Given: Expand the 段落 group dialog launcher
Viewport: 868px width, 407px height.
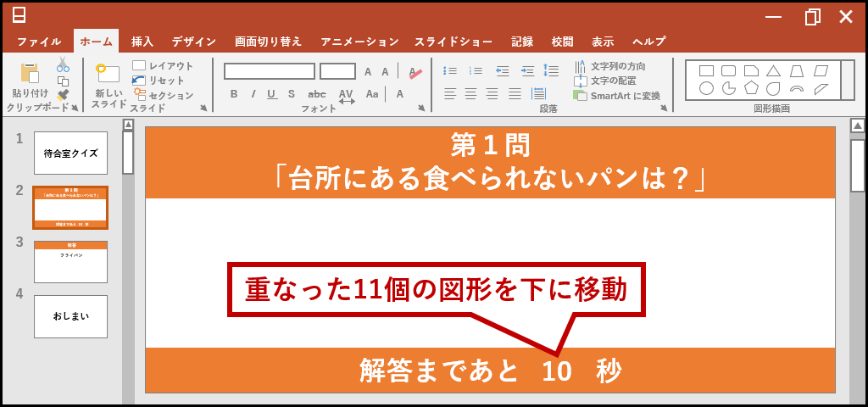Looking at the screenshot, I should coord(665,108).
